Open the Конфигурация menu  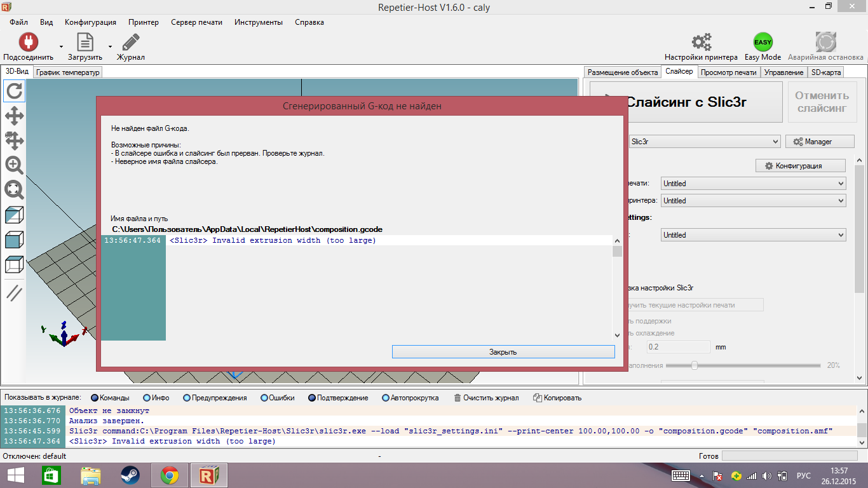point(90,22)
